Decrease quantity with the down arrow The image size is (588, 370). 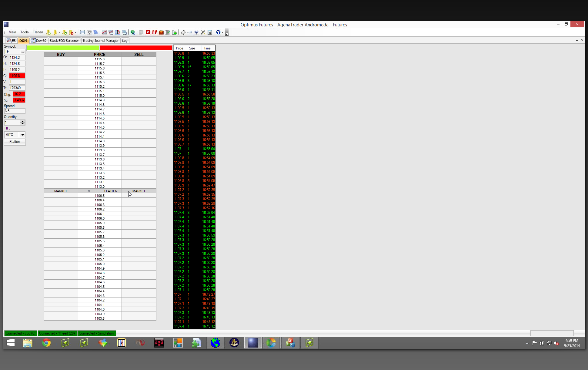(x=22, y=124)
